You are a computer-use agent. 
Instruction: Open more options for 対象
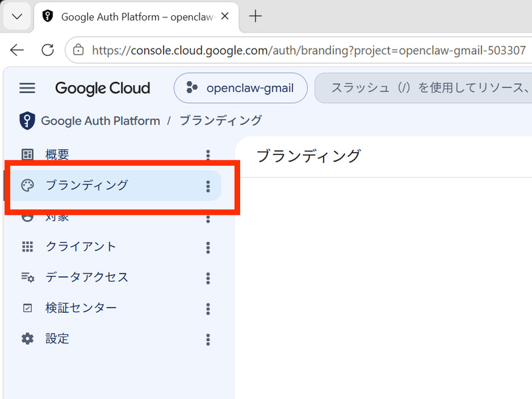tap(208, 219)
